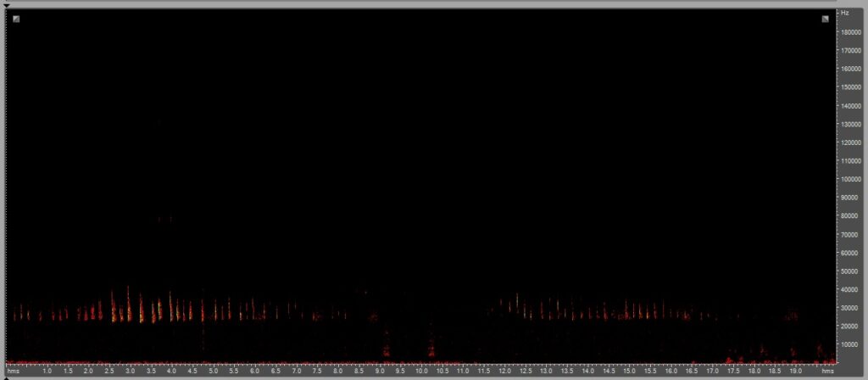This screenshot has width=868, height=380.
Task: Click the 10.5 mark on the time ruler
Action: tap(442, 371)
